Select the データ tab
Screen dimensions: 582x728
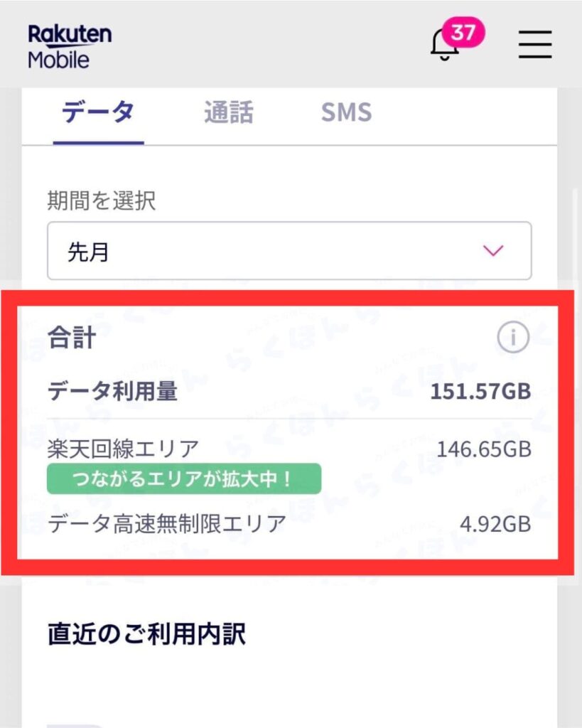click(98, 112)
